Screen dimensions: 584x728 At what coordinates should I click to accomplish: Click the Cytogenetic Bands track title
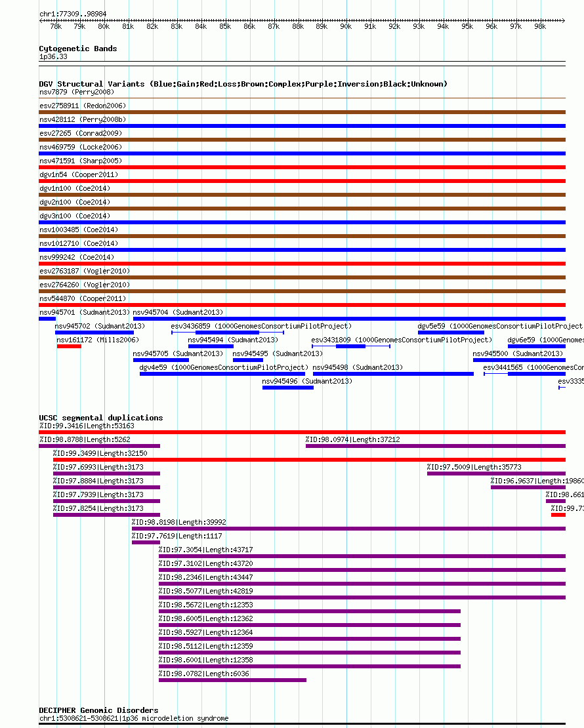[x=78, y=49]
